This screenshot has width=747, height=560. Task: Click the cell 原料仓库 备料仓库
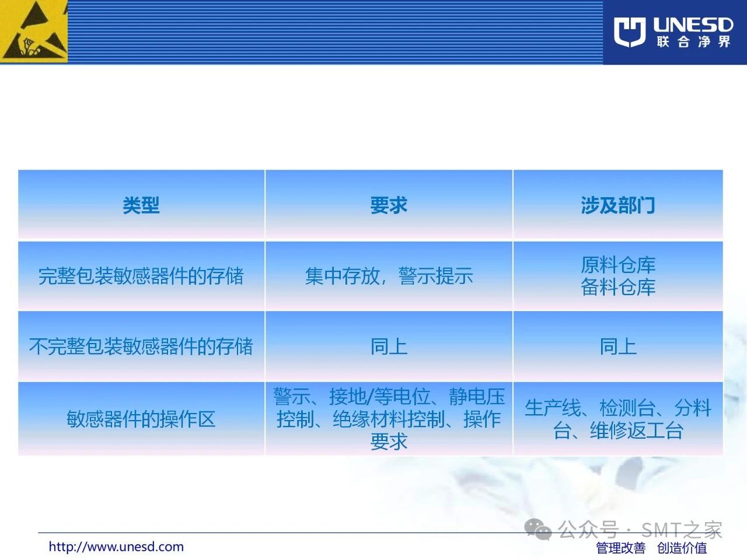618,275
